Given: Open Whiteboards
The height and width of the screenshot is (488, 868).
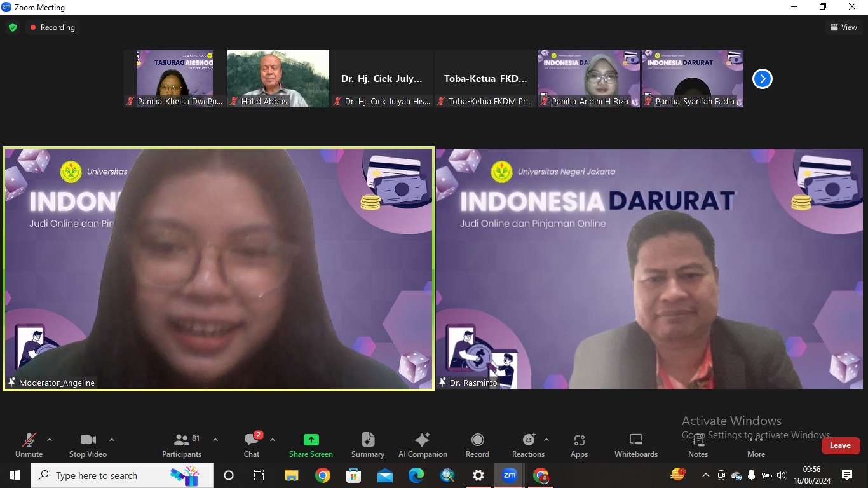Looking at the screenshot, I should click(636, 445).
